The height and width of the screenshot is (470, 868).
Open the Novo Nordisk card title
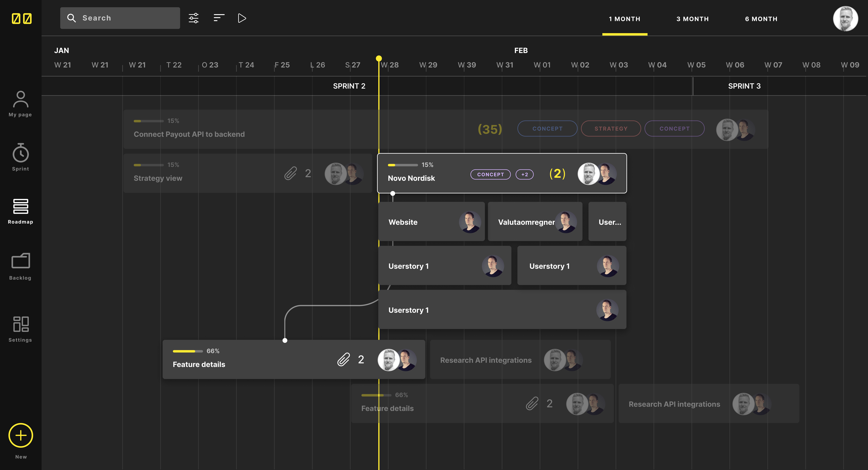click(x=411, y=178)
